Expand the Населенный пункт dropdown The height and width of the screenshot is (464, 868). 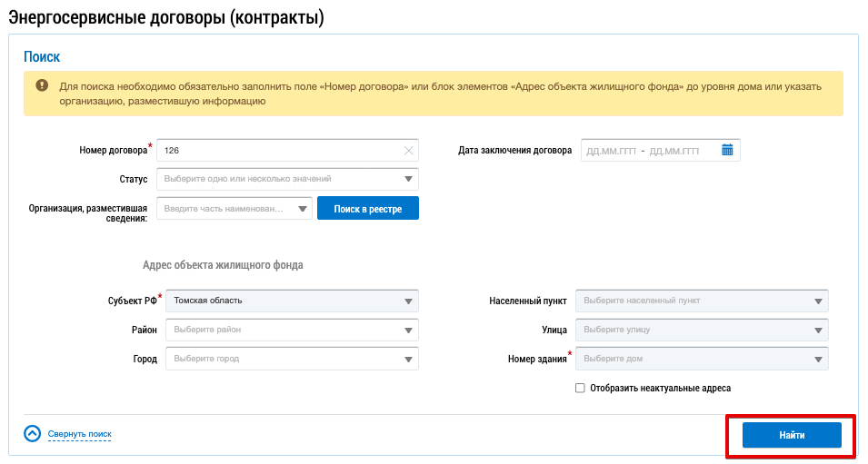tap(817, 301)
